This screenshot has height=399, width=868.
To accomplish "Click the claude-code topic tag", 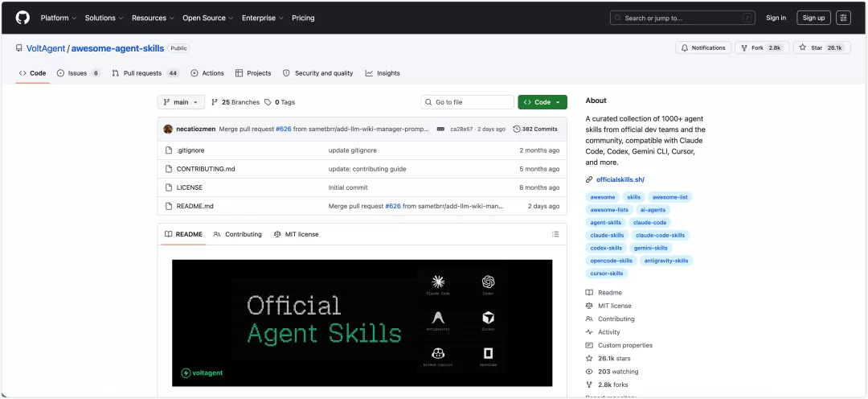I will (650, 222).
